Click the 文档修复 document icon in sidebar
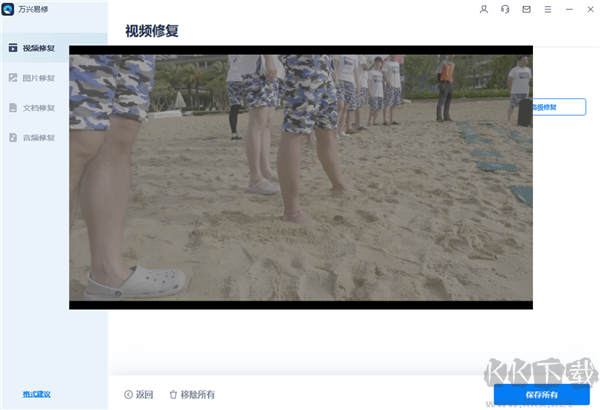600x410 pixels. [x=13, y=108]
